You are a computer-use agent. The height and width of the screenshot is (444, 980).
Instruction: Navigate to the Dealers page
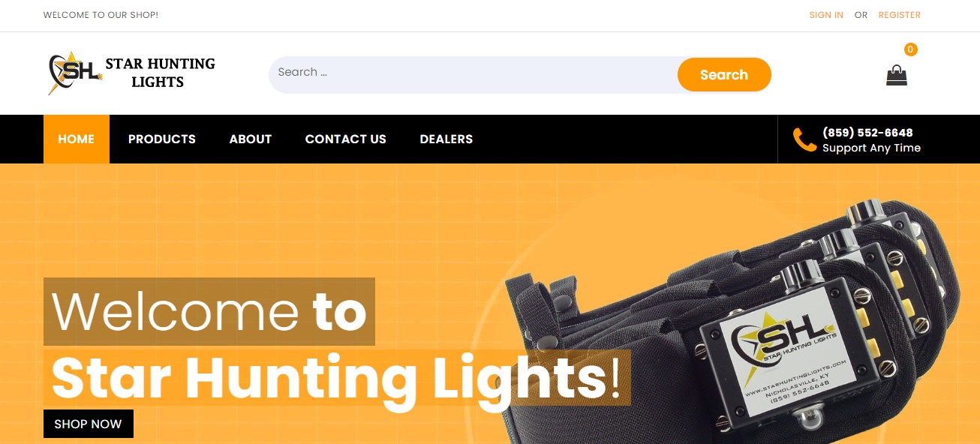[x=446, y=139]
